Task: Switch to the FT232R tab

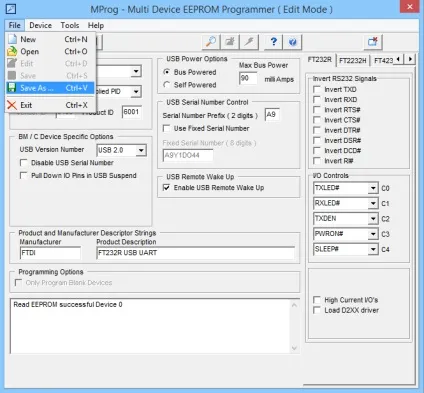Action: tap(320, 60)
